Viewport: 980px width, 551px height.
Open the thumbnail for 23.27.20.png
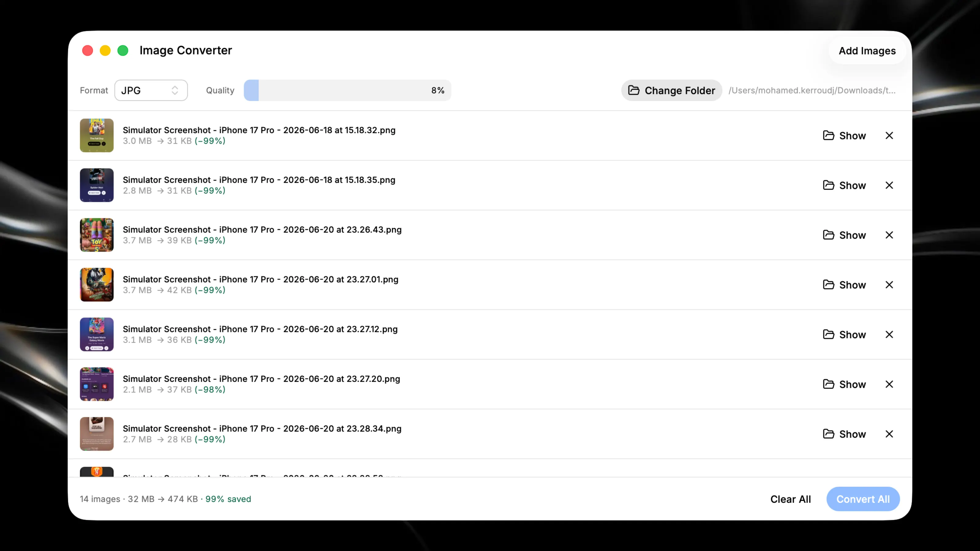click(x=97, y=384)
